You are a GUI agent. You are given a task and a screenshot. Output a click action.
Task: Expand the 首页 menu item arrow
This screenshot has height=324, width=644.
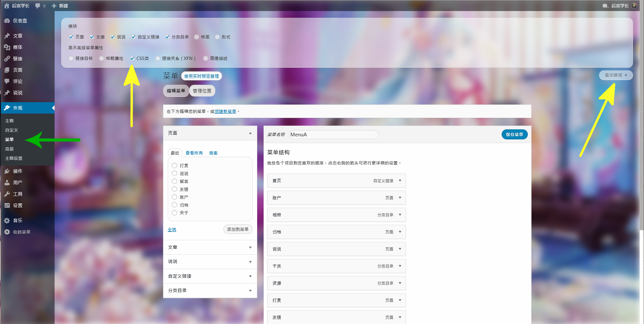(400, 181)
